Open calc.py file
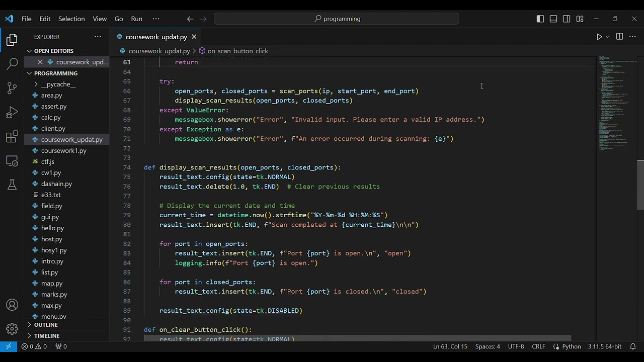 coord(67,117)
